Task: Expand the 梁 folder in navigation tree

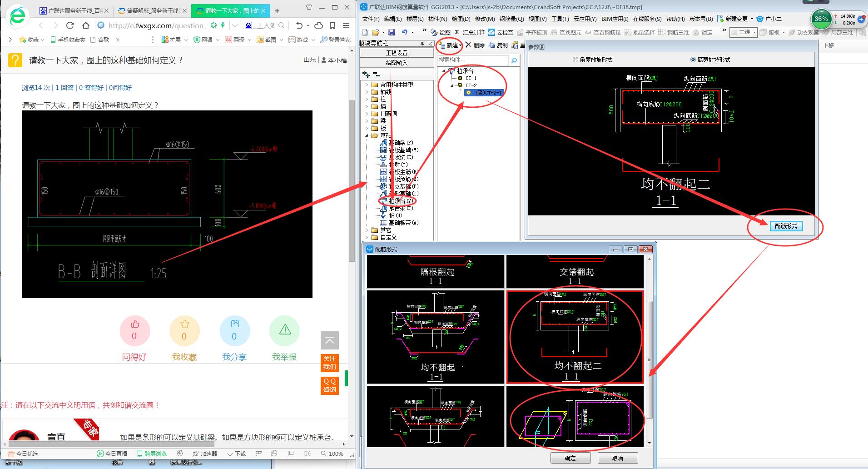Action: click(x=367, y=121)
